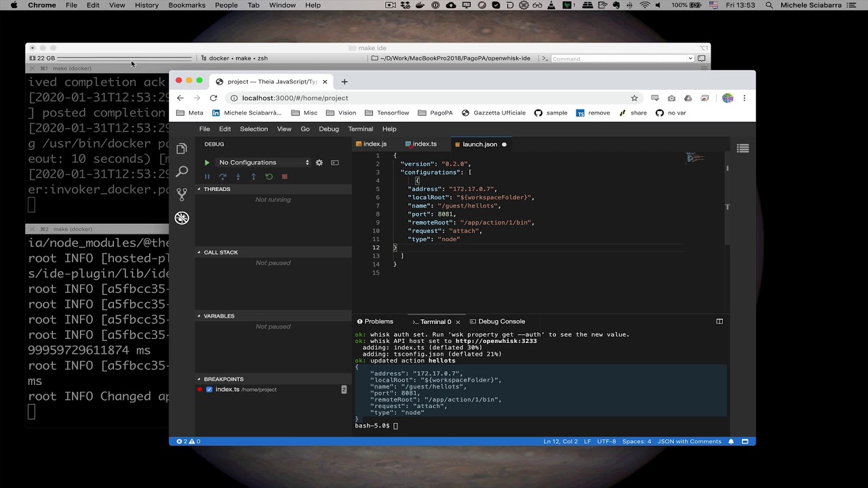The image size is (868, 488).
Task: Click the Pause debug control
Action: (x=207, y=177)
